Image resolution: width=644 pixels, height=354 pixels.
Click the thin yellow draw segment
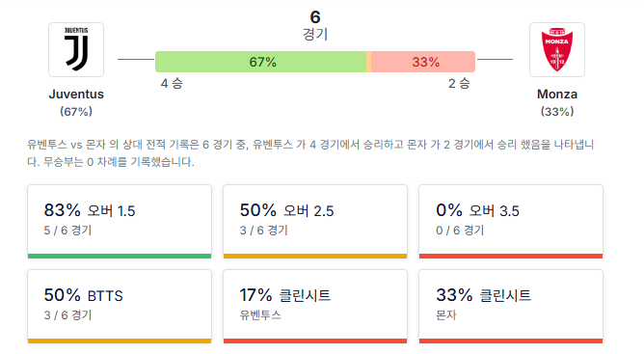(x=369, y=62)
